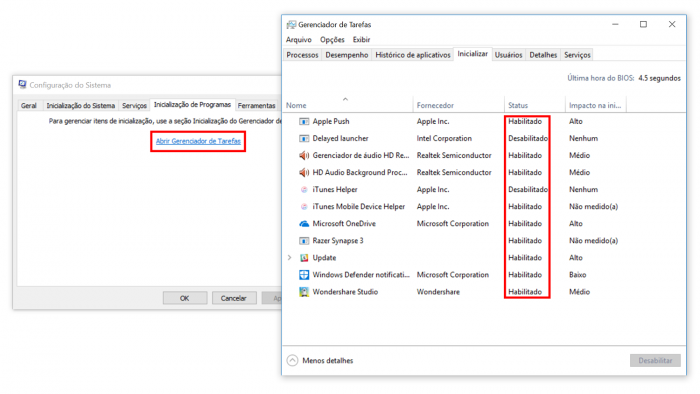Switch to the Usuários tab
This screenshot has height=394, width=700.
pos(508,55)
